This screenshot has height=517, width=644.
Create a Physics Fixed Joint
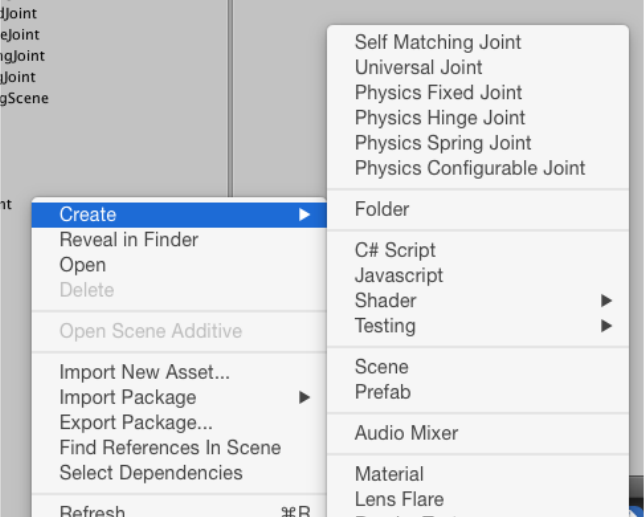click(438, 93)
